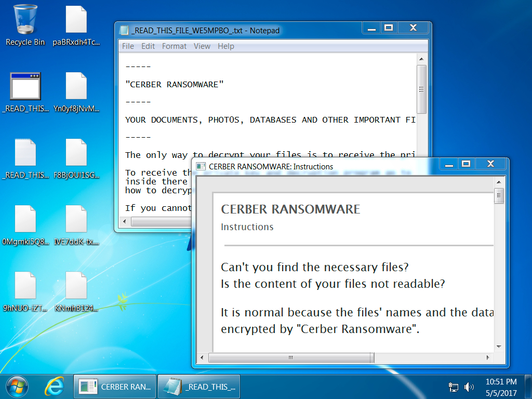Click "Is the content of your files not readable?"
The height and width of the screenshot is (399, 532).
tap(333, 284)
